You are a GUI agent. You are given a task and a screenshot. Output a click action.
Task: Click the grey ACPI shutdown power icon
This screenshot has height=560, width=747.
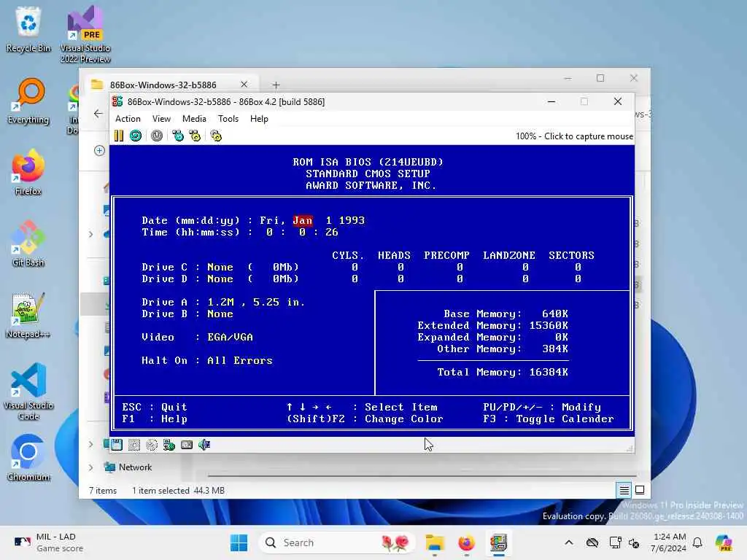pyautogui.click(x=157, y=136)
